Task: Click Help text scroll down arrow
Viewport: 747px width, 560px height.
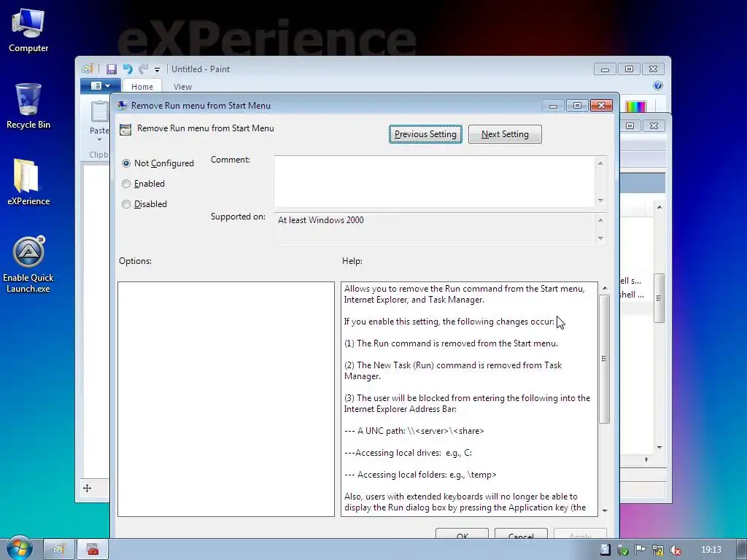Action: tap(605, 510)
